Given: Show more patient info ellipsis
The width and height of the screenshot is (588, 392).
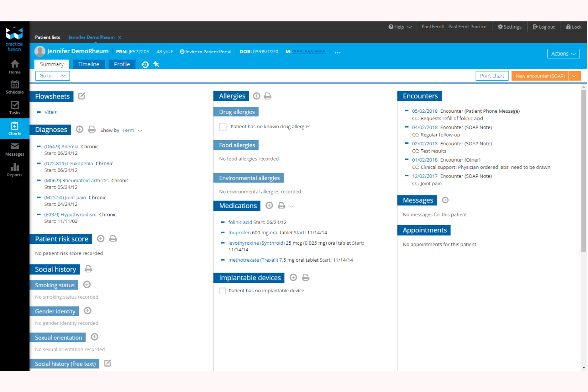Looking at the screenshot, I should 338,52.
